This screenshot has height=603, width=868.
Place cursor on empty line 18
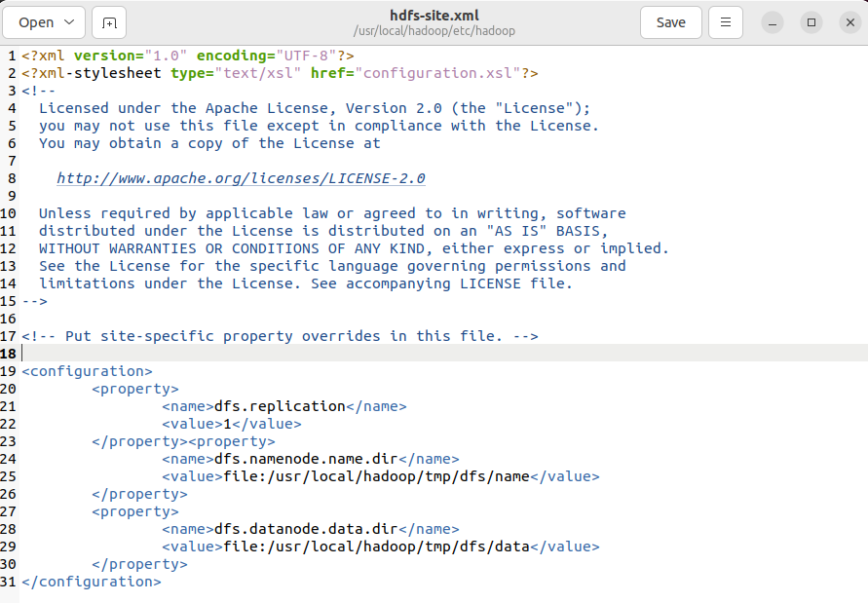coord(443,354)
